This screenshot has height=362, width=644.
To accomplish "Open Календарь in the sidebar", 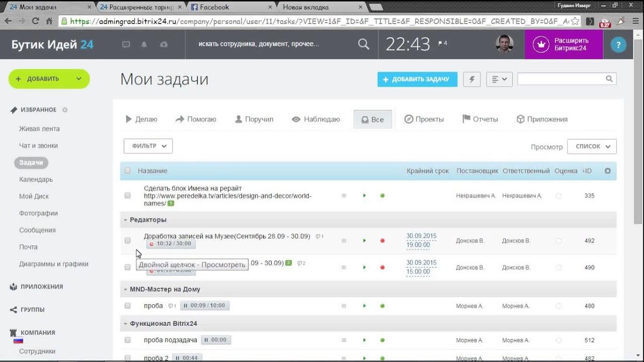I will click(36, 179).
